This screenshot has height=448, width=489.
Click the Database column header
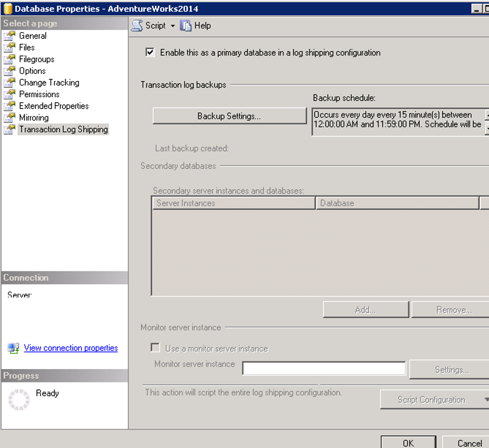398,203
